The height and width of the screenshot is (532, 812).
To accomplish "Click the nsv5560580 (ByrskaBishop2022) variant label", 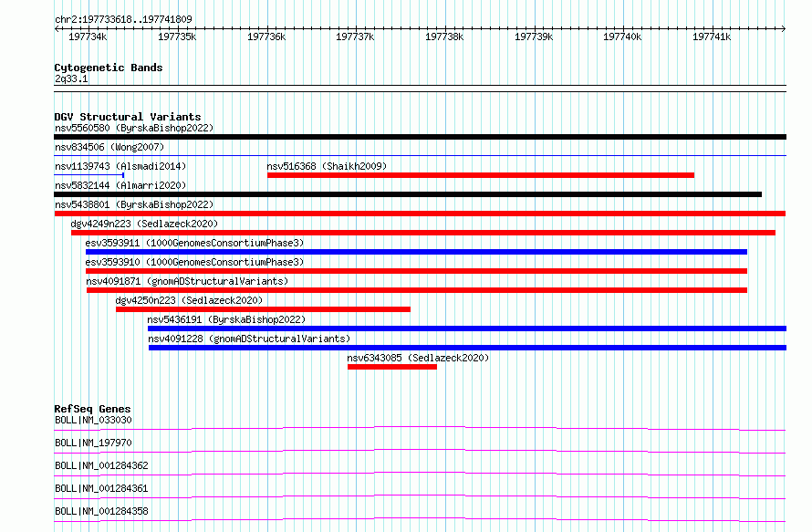I will (x=134, y=128).
